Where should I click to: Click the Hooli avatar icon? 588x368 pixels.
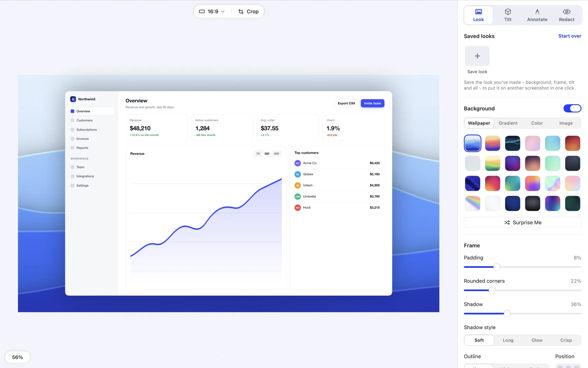[298, 208]
